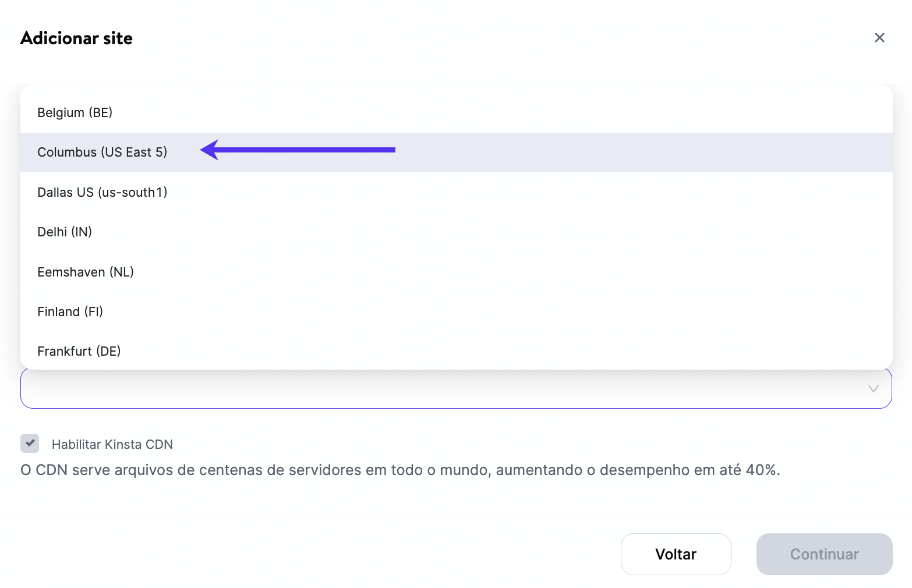
Task: Select Delhi (IN) data center
Action: coord(65,232)
